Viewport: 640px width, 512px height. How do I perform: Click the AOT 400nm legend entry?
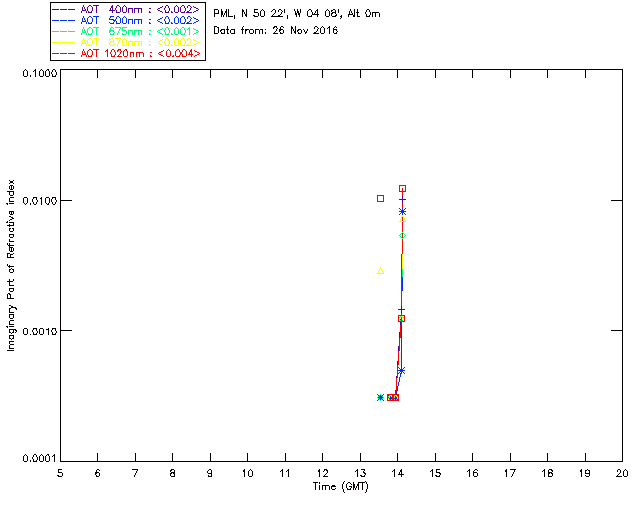coord(127,9)
